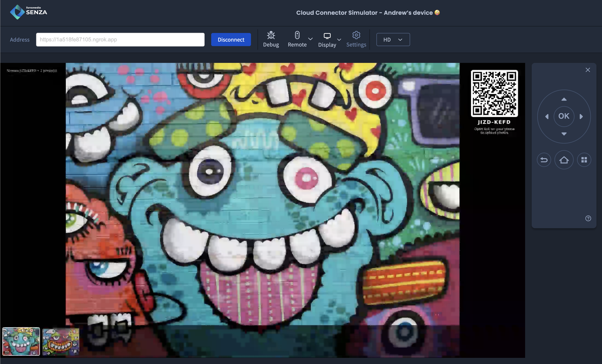Screen dimensions: 602x364
Task: Open the Debug bug icon
Action: [271, 35]
